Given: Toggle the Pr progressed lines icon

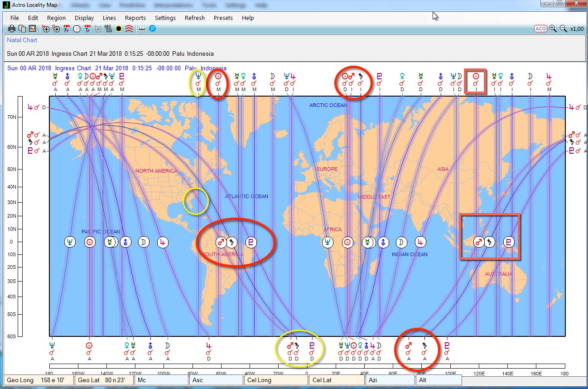Looking at the screenshot, I should (x=67, y=29).
